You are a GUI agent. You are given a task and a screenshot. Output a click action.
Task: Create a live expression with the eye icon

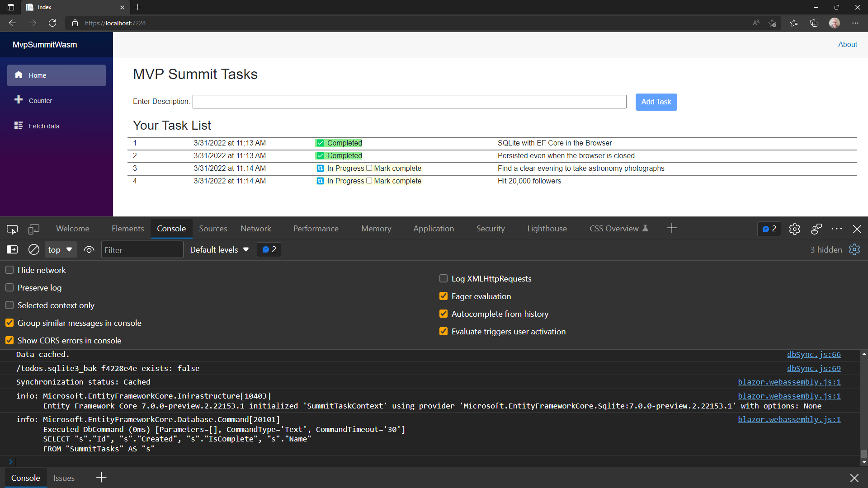click(x=89, y=249)
